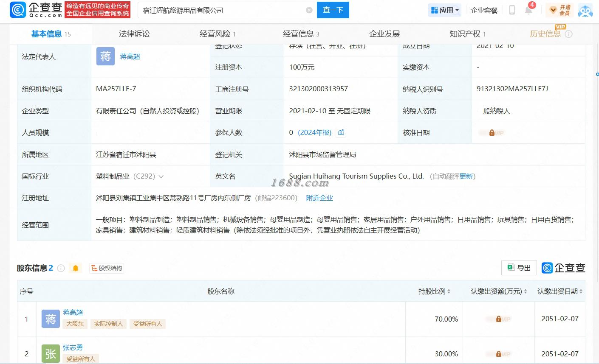Click the 查一下 search button
Viewport: 599px width, 364px height.
click(x=333, y=10)
